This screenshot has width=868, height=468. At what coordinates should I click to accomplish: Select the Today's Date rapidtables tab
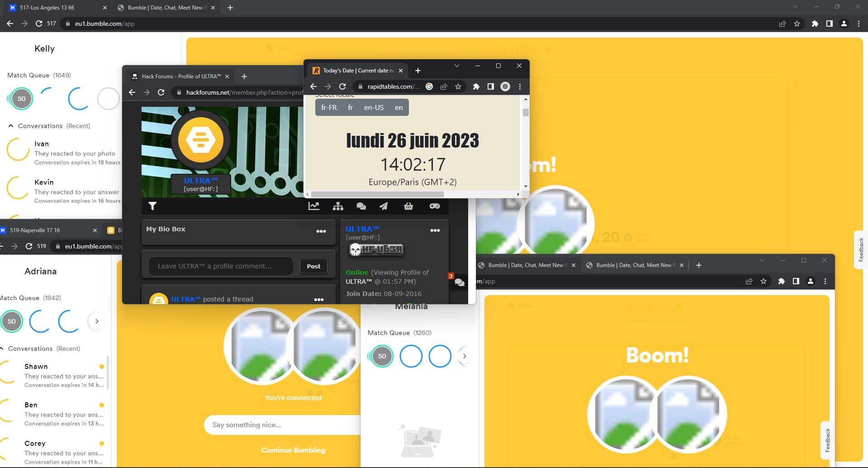358,71
